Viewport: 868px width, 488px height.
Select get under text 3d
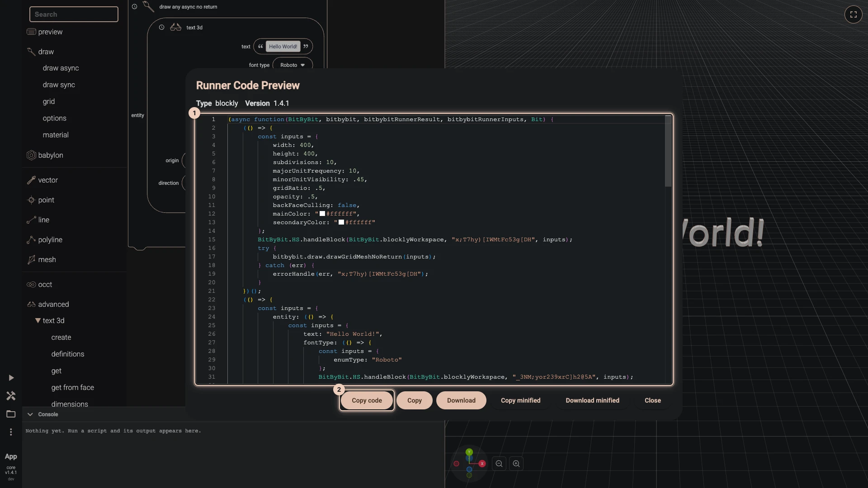56,371
